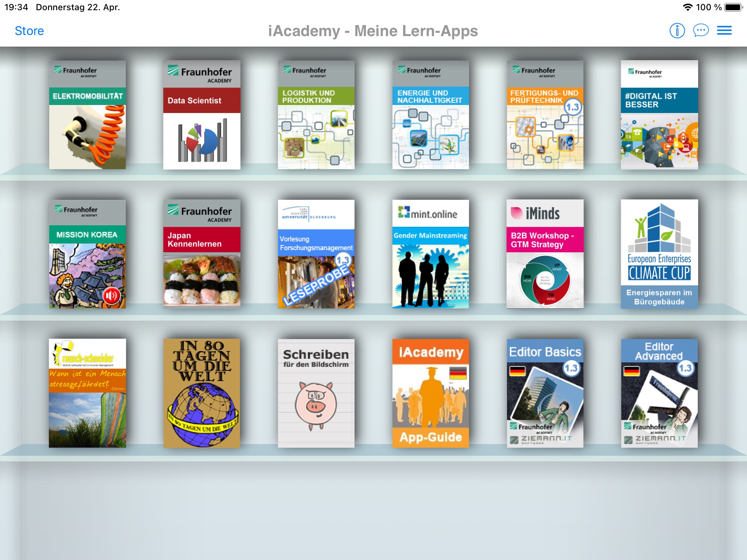Viewport: 747px width, 560px height.
Task: Tap the date Donnerstag 22. Apr.
Action: point(78,7)
